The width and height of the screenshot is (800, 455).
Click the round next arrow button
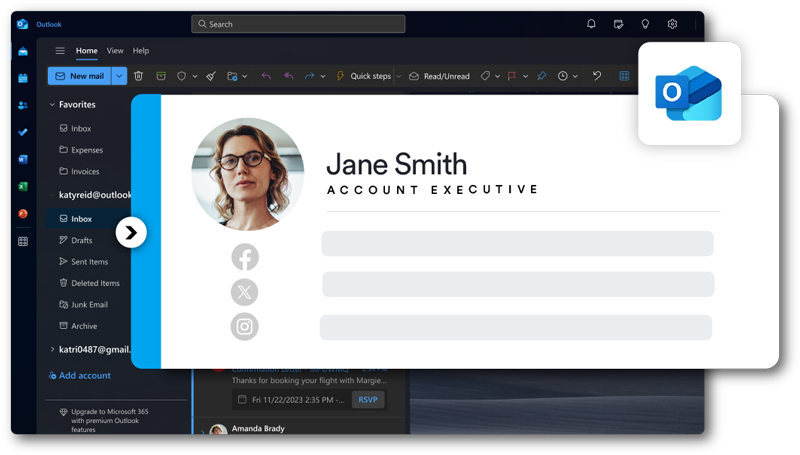[x=131, y=233]
